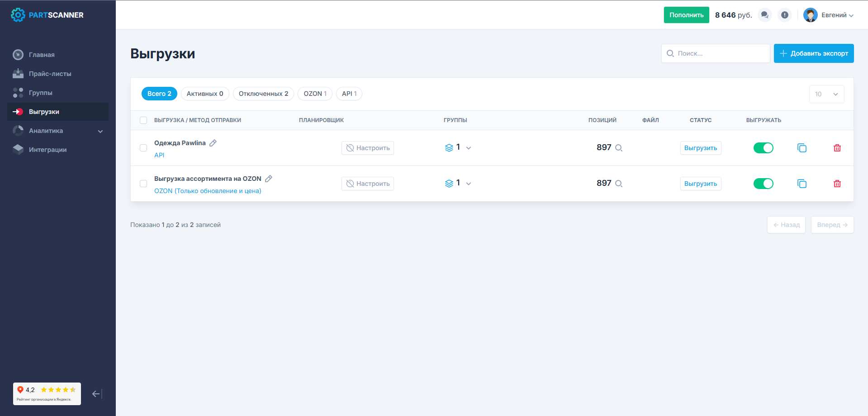Click the 8 646 руб. balance

(x=733, y=15)
